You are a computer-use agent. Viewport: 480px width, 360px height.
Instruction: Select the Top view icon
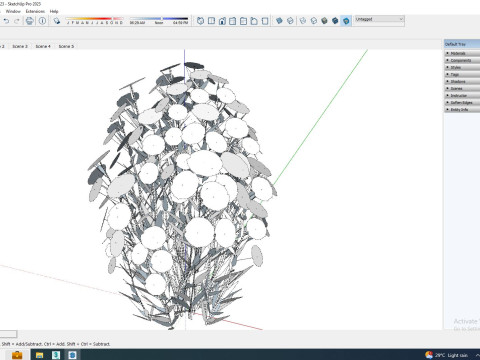click(211, 21)
